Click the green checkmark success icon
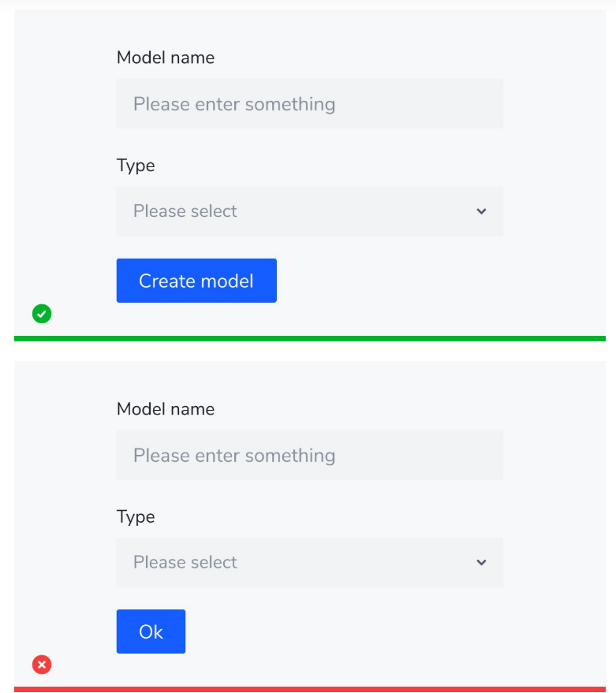 pos(42,314)
